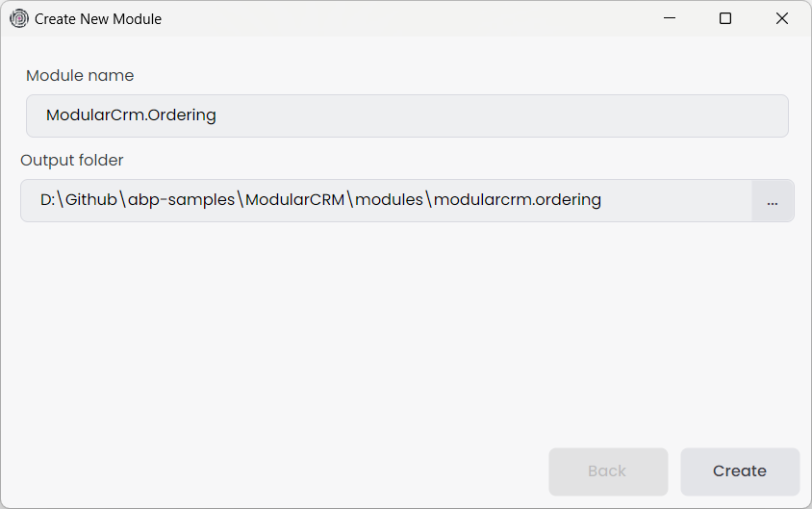Click the "modules" segment of the output path
This screenshot has width=812, height=509.
389,200
